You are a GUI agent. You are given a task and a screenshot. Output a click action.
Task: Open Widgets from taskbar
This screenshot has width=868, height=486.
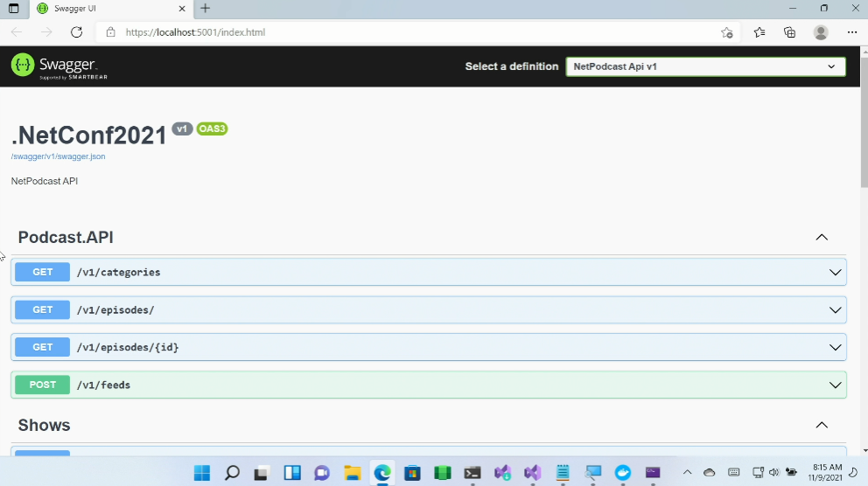(291, 473)
